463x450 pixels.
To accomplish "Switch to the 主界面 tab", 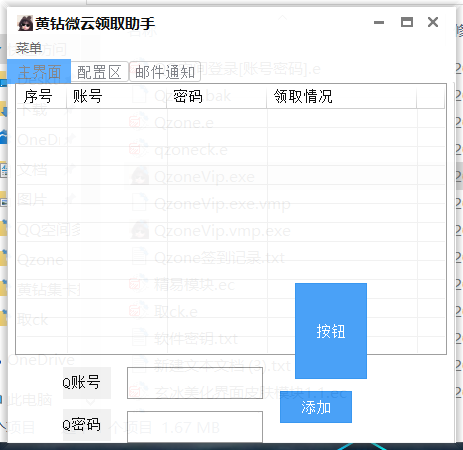I will coord(39,71).
